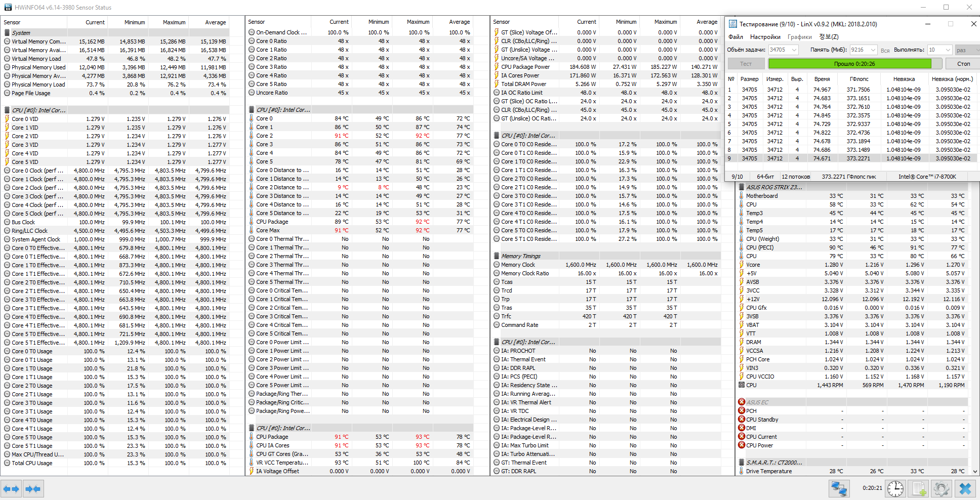Select the Ring/LLC Clock sensor row

coord(115,231)
